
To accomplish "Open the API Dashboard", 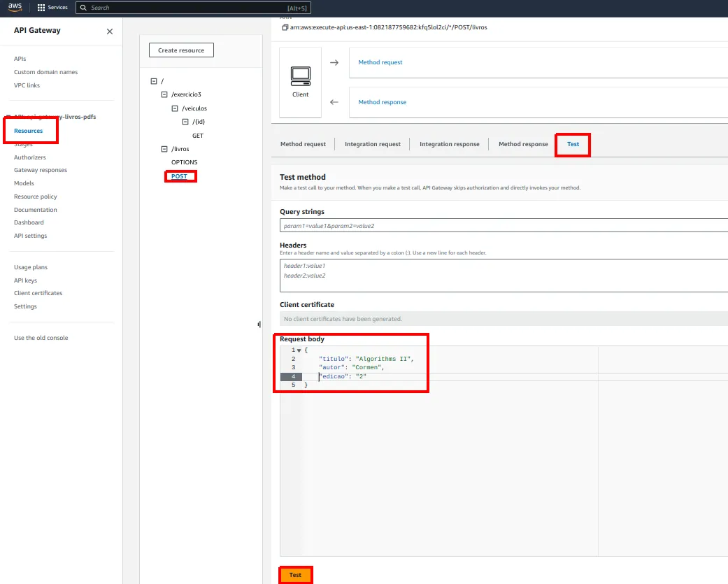I will [29, 222].
